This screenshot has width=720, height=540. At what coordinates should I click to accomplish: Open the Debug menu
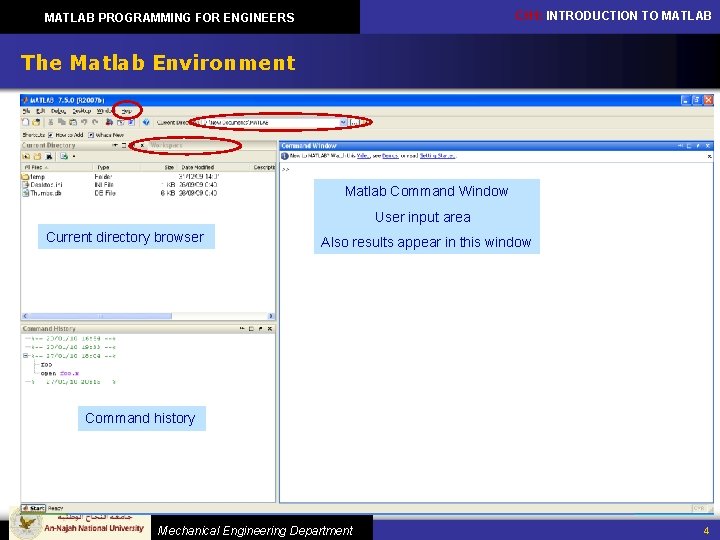point(58,111)
